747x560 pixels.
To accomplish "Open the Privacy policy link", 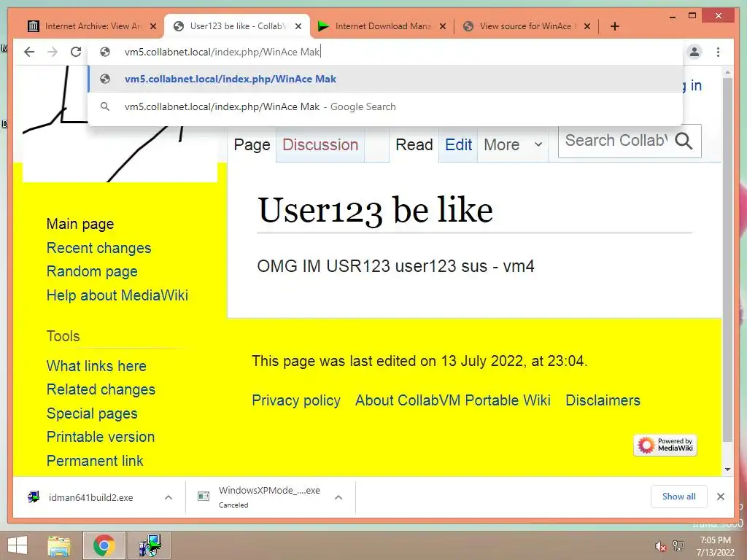I will (296, 400).
